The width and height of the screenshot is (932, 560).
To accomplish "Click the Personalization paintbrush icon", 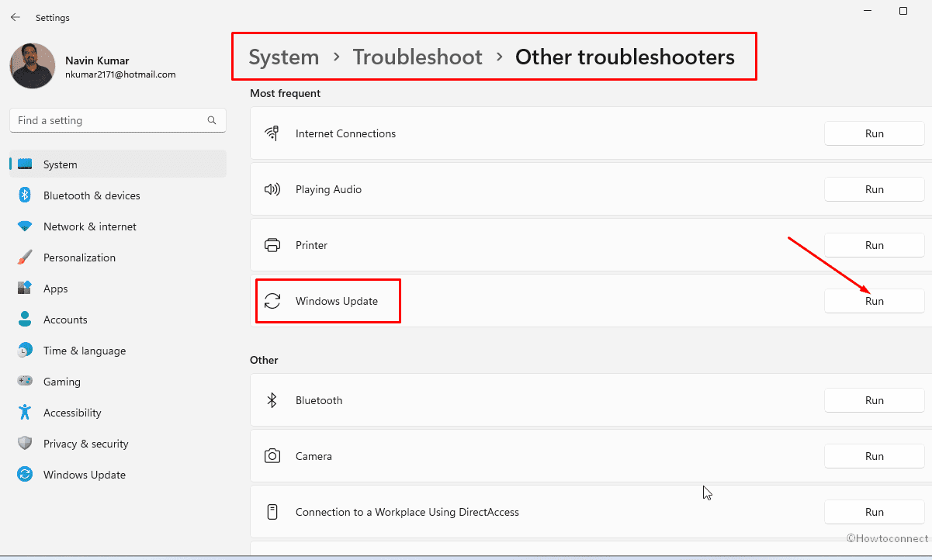I will (x=25, y=258).
